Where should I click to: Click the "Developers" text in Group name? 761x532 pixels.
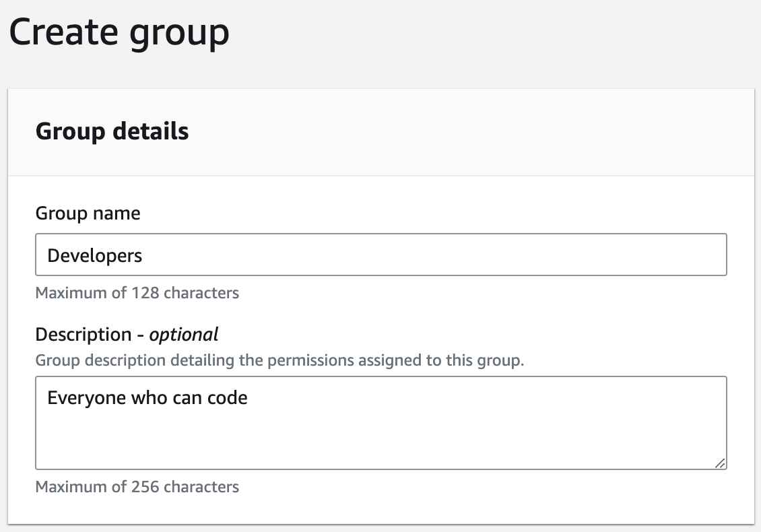pos(95,255)
